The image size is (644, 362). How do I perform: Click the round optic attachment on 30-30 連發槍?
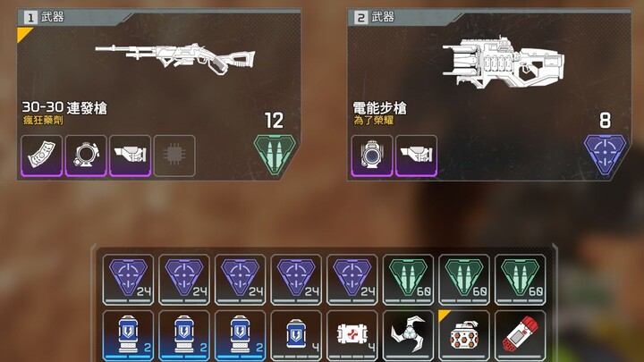point(86,156)
